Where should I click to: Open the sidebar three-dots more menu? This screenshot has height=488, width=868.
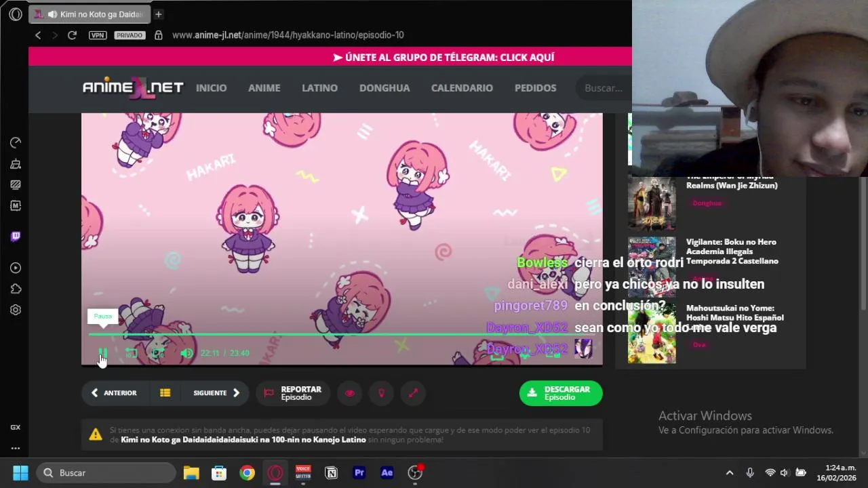tap(16, 448)
